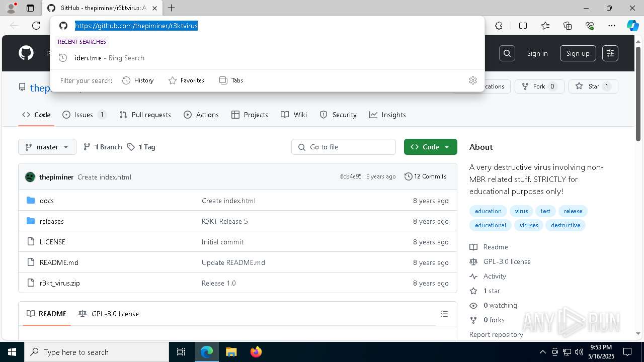Open the LICENSE file
Screen dimensions: 644x362
coord(52,242)
